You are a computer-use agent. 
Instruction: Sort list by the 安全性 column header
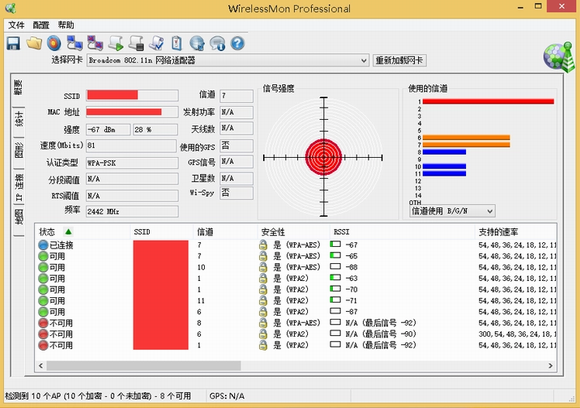(294, 232)
